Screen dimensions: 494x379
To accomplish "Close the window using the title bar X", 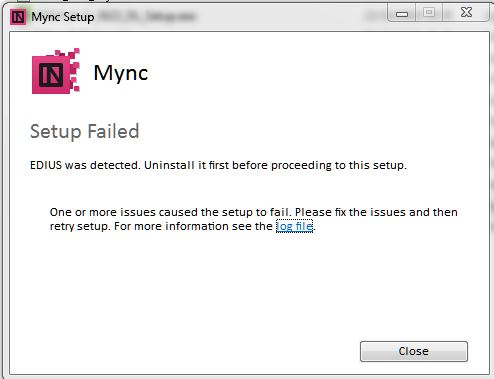I will (466, 13).
